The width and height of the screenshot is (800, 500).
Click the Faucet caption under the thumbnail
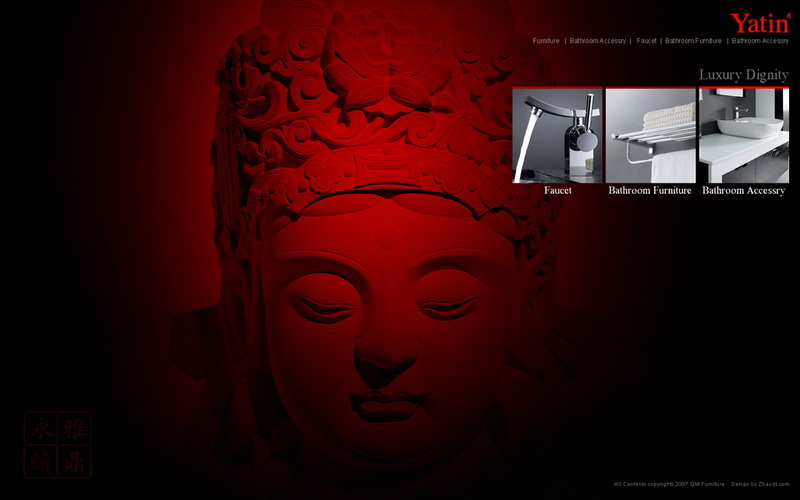[x=557, y=190]
